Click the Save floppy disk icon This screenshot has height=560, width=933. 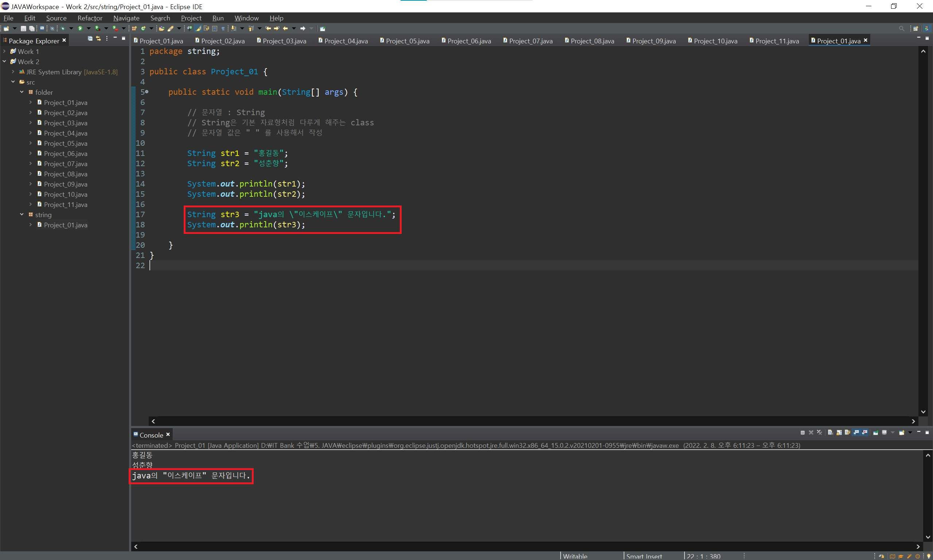[23, 29]
